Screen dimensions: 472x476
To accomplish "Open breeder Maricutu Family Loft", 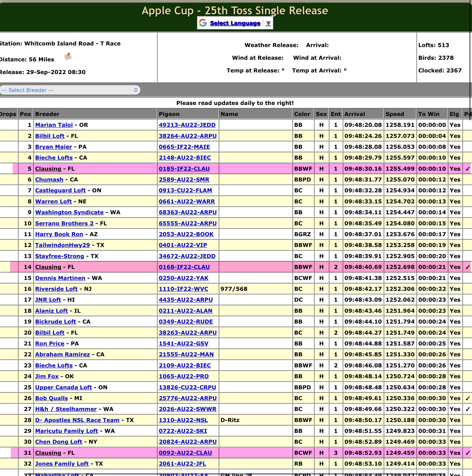I will click(x=66, y=431).
